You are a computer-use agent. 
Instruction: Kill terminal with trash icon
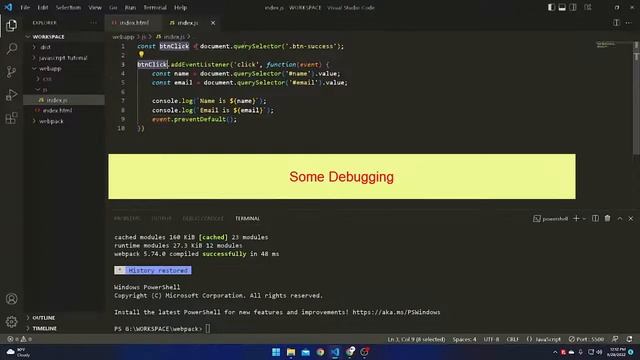pyautogui.click(x=607, y=218)
